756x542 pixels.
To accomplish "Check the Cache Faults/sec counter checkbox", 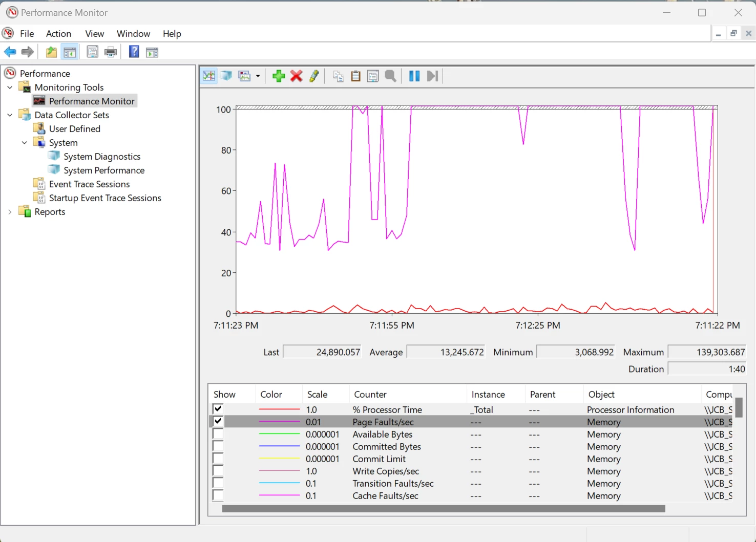I will pyautogui.click(x=218, y=495).
